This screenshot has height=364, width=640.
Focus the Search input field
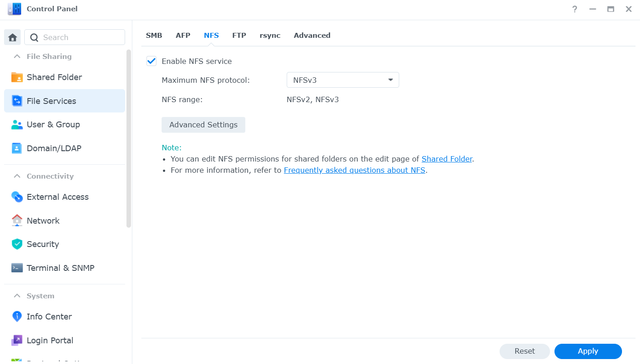tap(75, 37)
